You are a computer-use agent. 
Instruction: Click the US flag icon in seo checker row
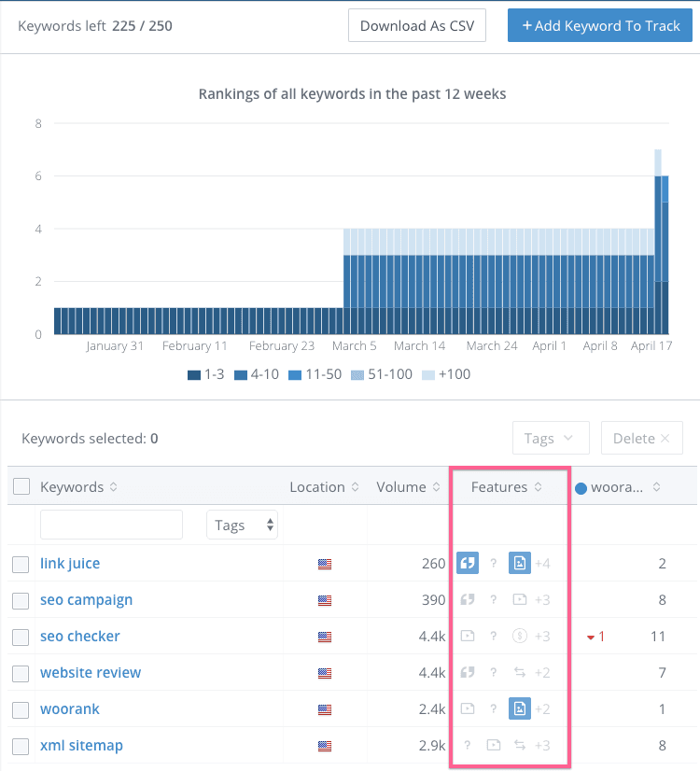point(325,637)
